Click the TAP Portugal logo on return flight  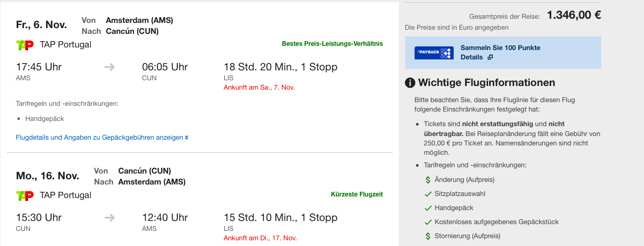click(x=25, y=195)
